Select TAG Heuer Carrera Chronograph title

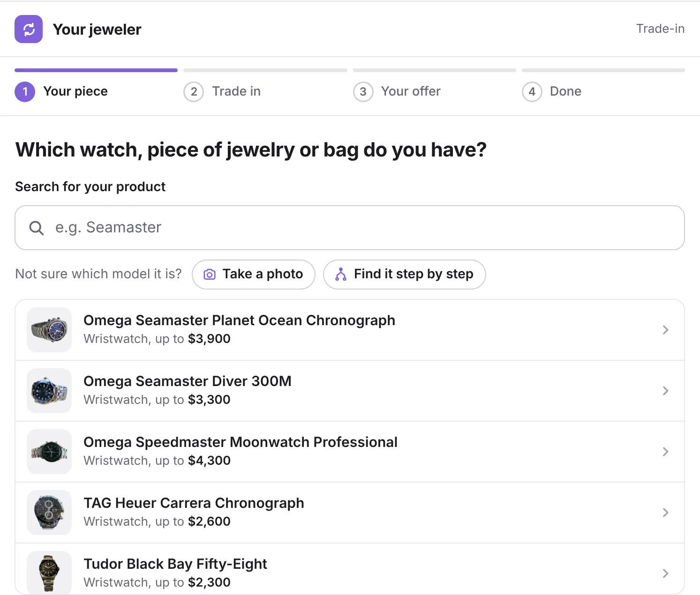point(194,503)
